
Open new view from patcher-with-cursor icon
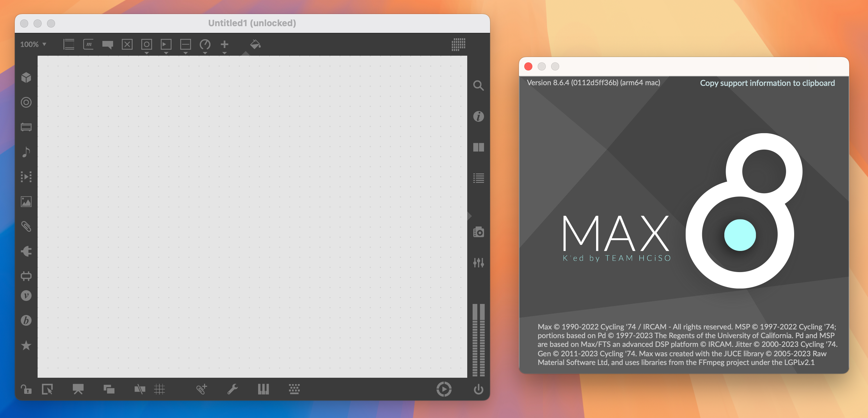pyautogui.click(x=48, y=390)
